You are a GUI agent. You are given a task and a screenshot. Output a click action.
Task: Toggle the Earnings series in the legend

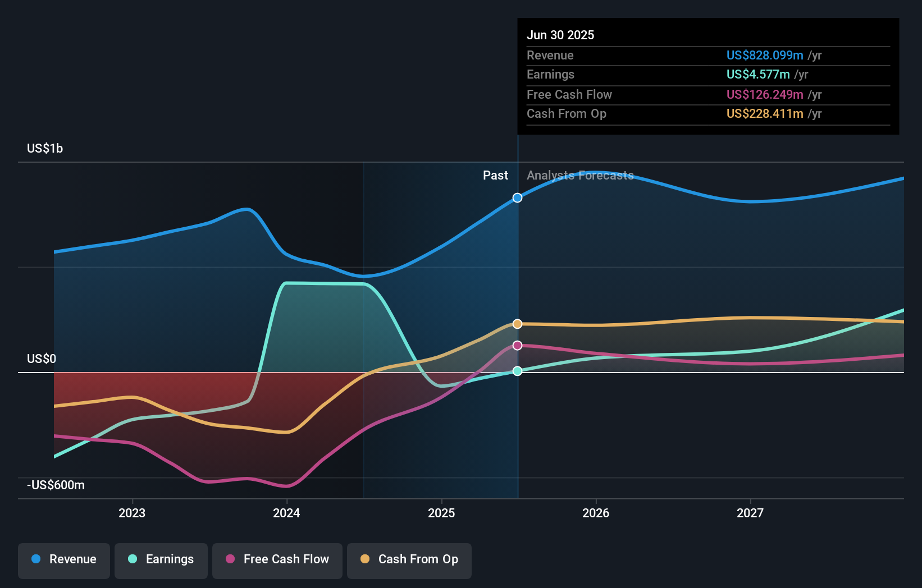coord(161,559)
